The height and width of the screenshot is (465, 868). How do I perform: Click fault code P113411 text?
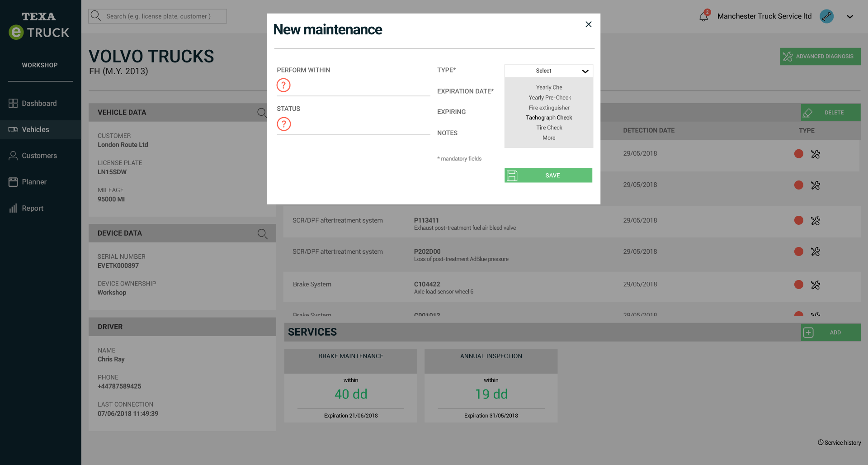[426, 220]
